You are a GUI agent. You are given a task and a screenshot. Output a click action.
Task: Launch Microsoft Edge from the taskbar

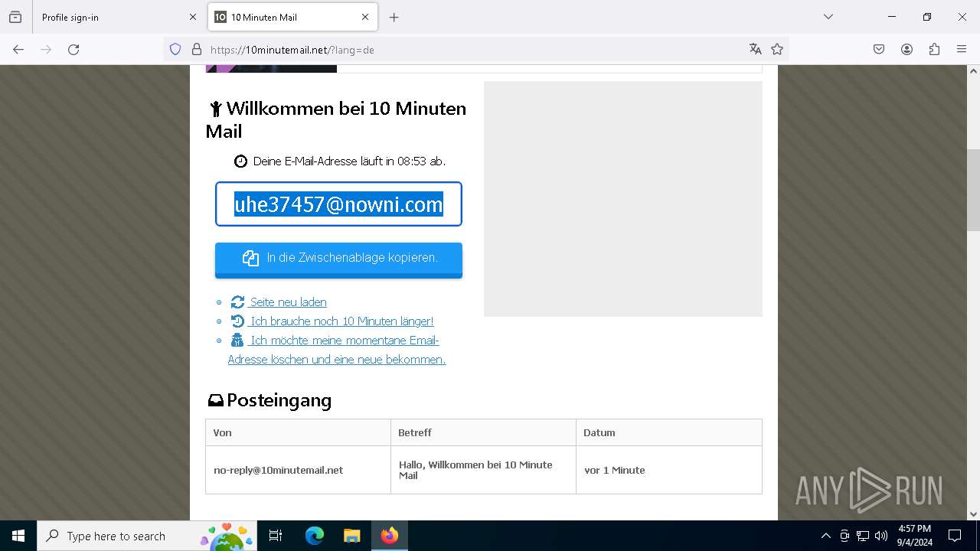click(x=315, y=536)
